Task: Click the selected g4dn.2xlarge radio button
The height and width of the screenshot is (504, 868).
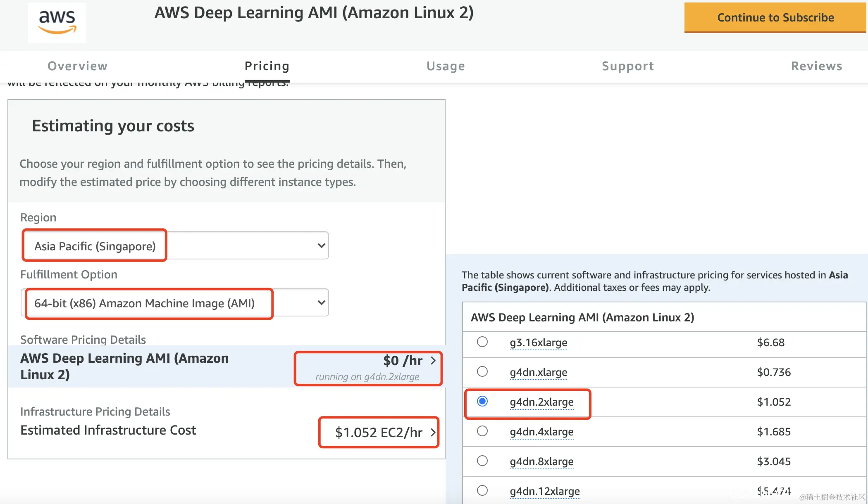Action: pos(482,402)
